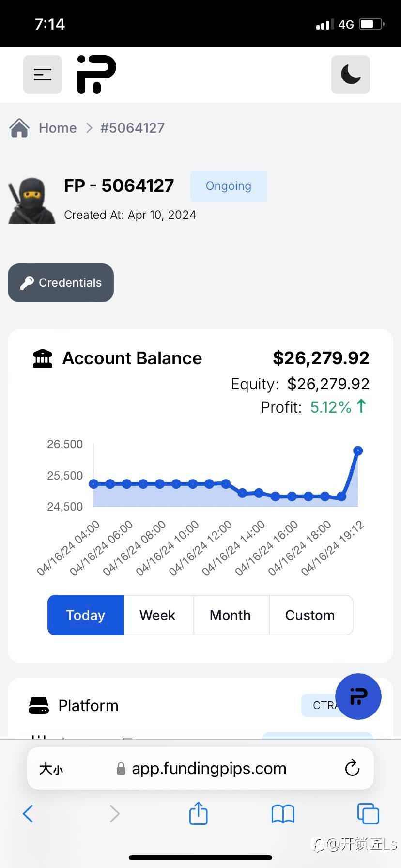Tap the text size button in address bar
The image size is (401, 868).
(51, 769)
